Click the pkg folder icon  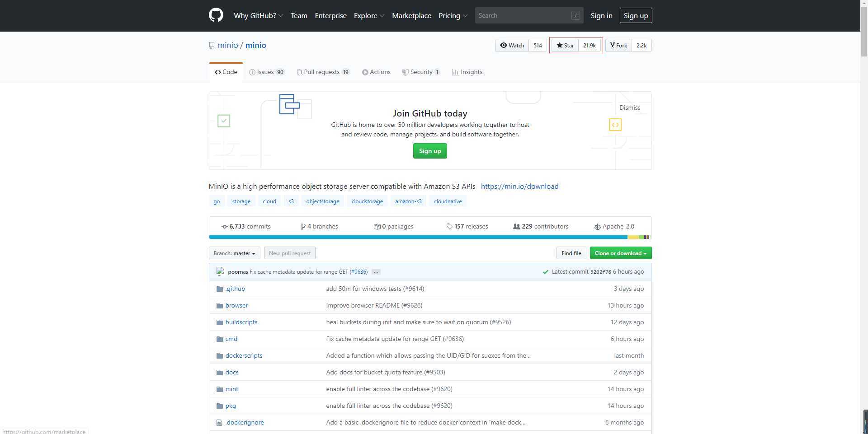click(x=220, y=406)
